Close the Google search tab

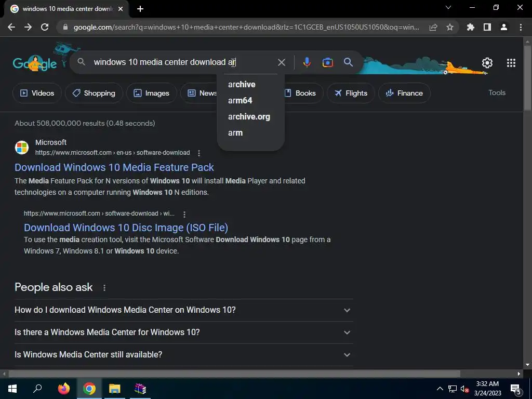121,9
